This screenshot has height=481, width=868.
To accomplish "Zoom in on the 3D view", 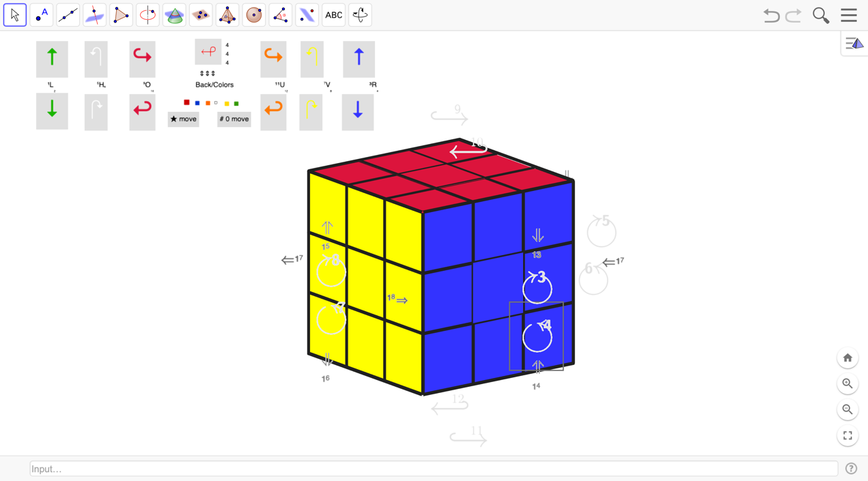I will pos(848,384).
